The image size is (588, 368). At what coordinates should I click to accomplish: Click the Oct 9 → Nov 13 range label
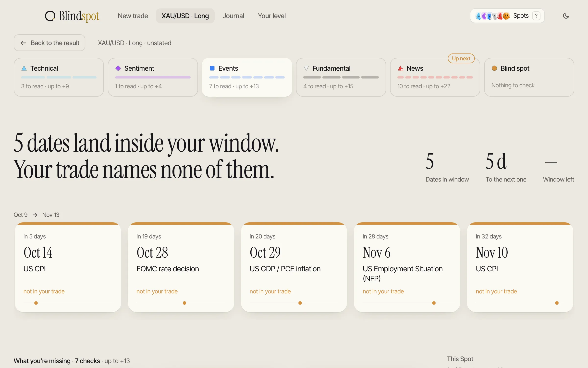[37, 215]
